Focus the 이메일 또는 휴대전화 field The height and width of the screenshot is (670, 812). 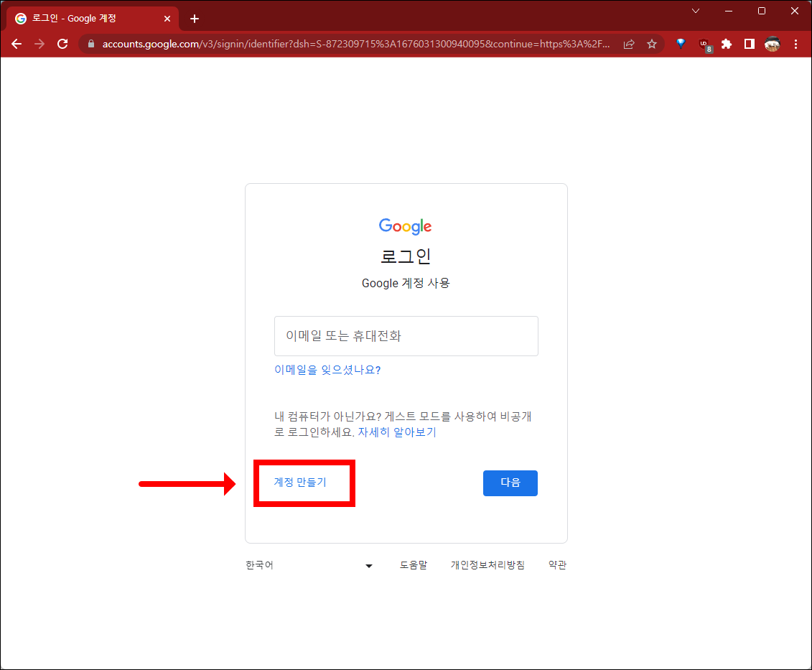coord(406,336)
